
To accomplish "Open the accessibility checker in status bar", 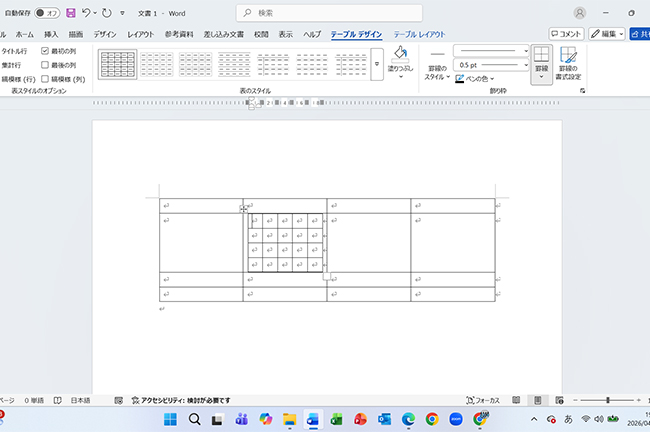I will coord(181,400).
